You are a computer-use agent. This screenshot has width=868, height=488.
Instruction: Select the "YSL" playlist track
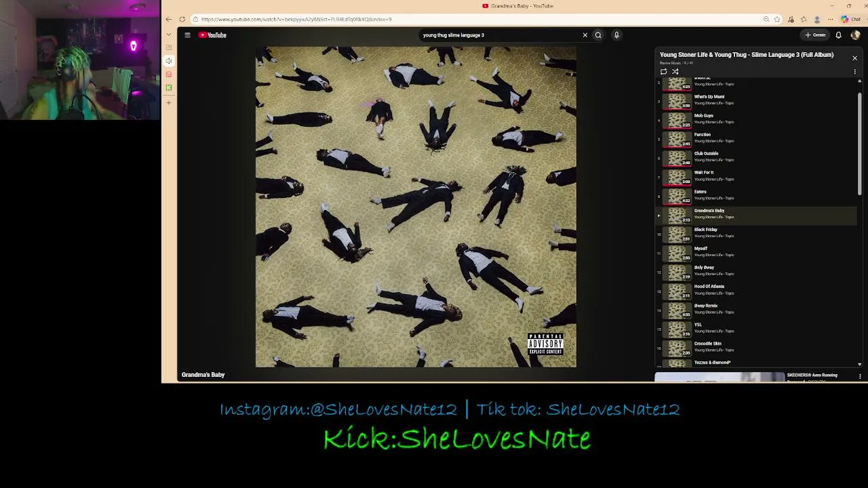pyautogui.click(x=756, y=329)
